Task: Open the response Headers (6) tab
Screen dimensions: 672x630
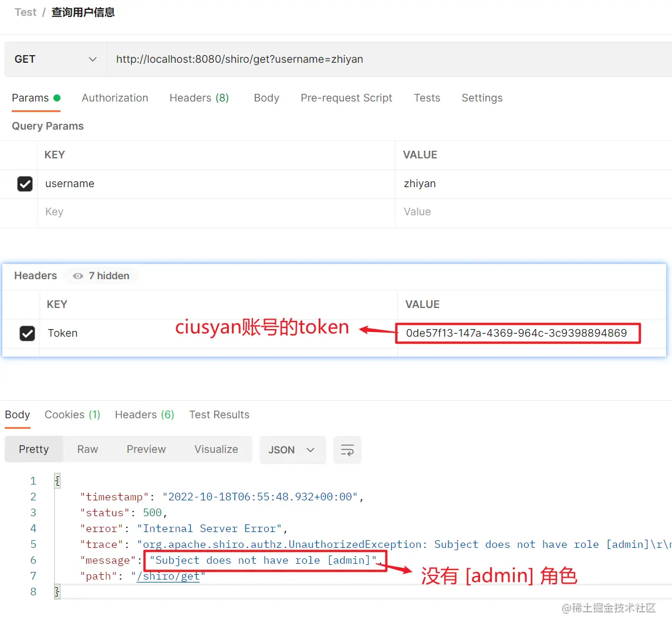Action: pos(144,415)
